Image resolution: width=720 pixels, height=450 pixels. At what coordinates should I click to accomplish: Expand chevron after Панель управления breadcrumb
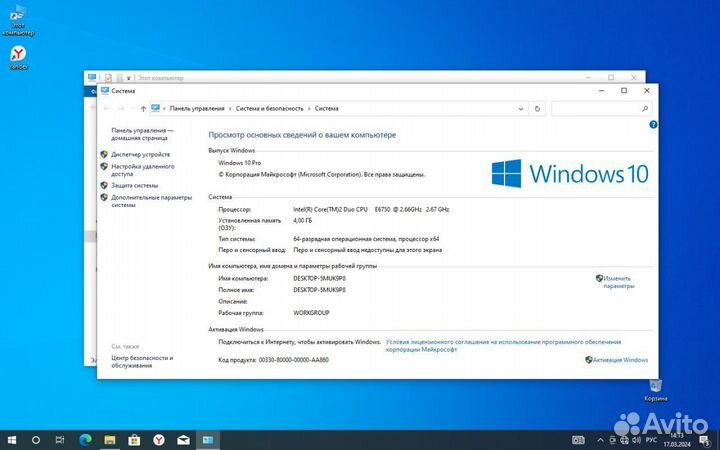(230, 109)
